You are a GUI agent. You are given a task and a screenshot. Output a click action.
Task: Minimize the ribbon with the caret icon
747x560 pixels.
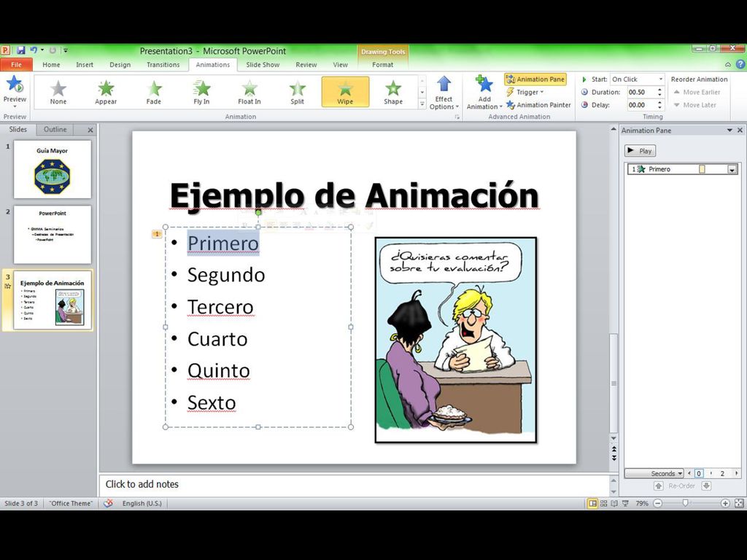(x=728, y=64)
